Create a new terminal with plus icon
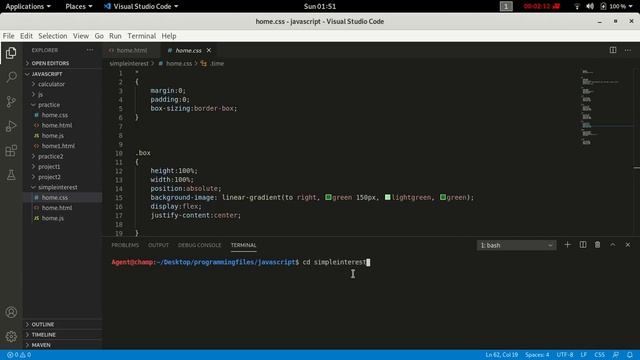Screen dimensions: 640x360 pos(567,245)
